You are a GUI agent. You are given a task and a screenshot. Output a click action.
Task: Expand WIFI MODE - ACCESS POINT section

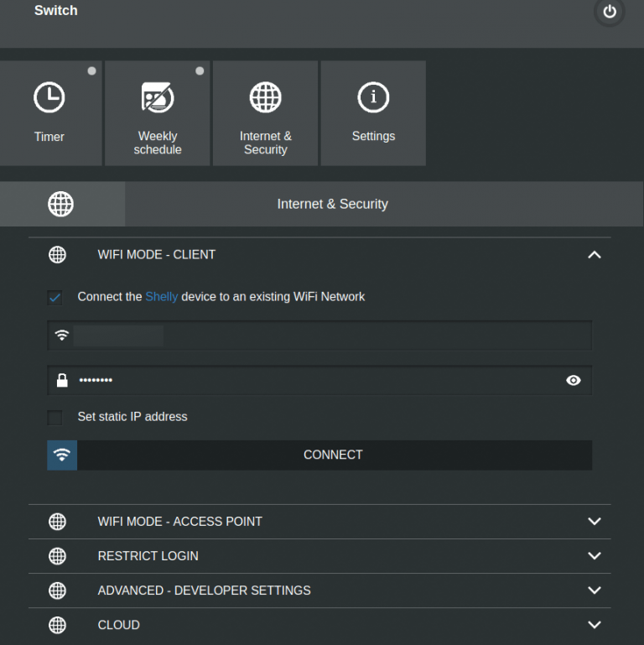pos(595,522)
